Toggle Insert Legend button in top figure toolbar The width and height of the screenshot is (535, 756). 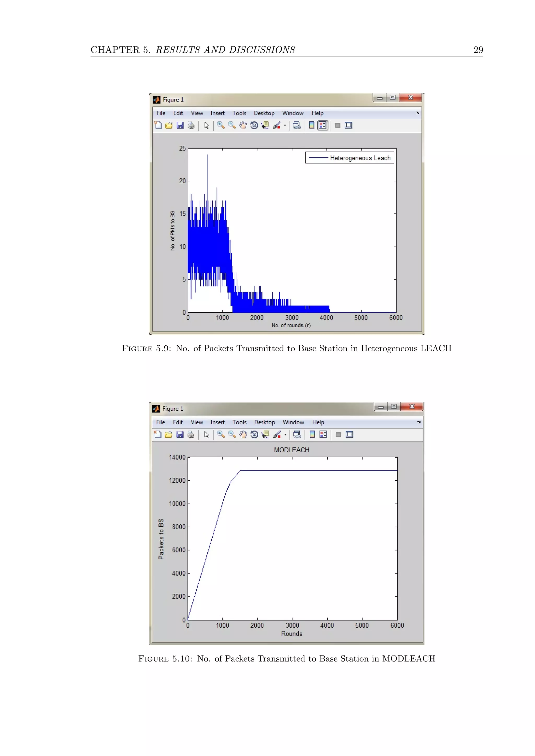(323, 126)
